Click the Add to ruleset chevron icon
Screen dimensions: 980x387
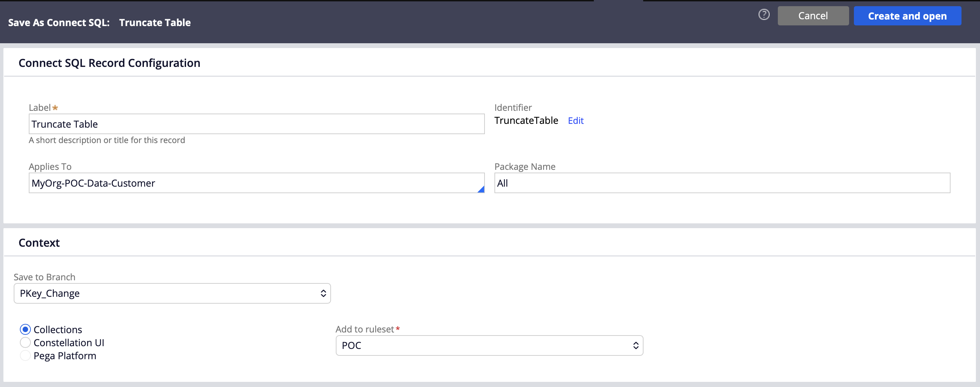click(636, 345)
